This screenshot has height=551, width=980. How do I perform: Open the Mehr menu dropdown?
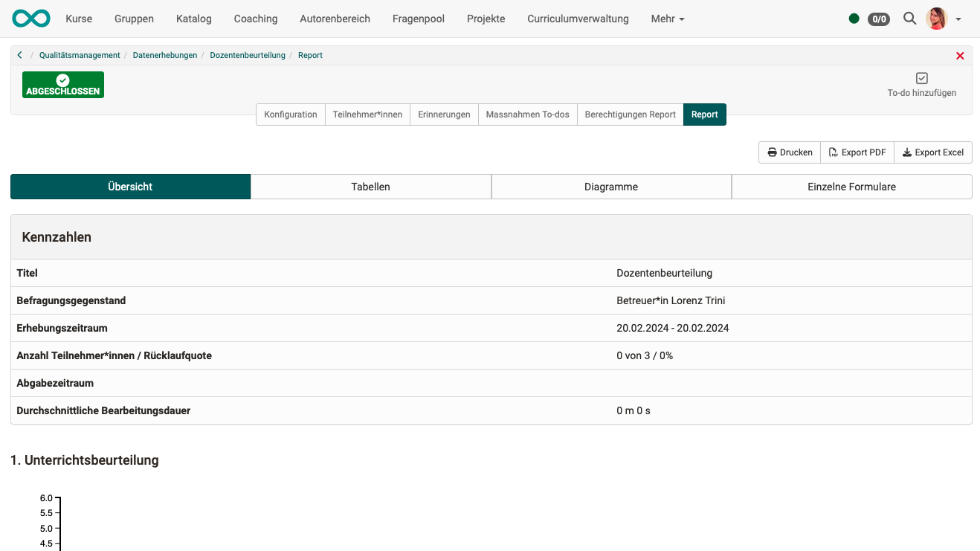tap(666, 19)
